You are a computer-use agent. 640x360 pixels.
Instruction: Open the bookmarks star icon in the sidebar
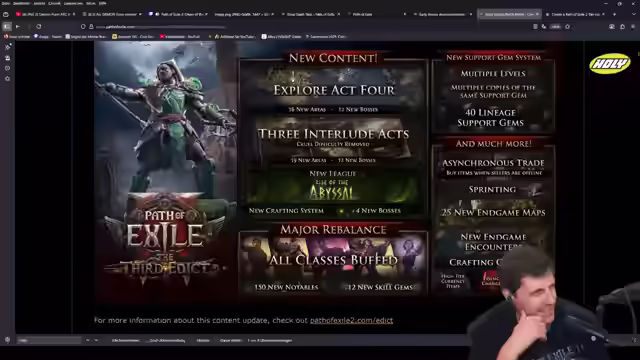7,78
